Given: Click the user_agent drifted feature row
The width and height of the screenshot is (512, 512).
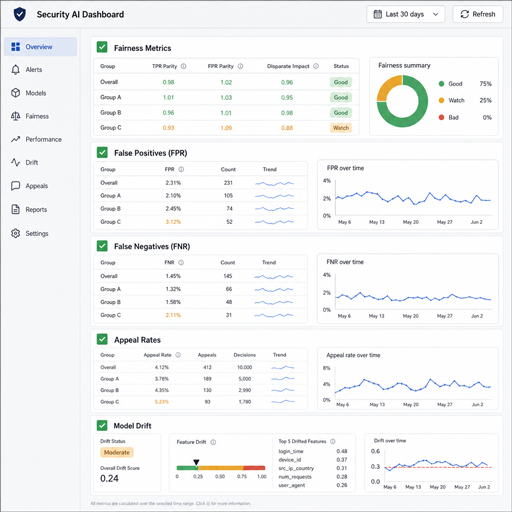Looking at the screenshot, I should click(313, 485).
